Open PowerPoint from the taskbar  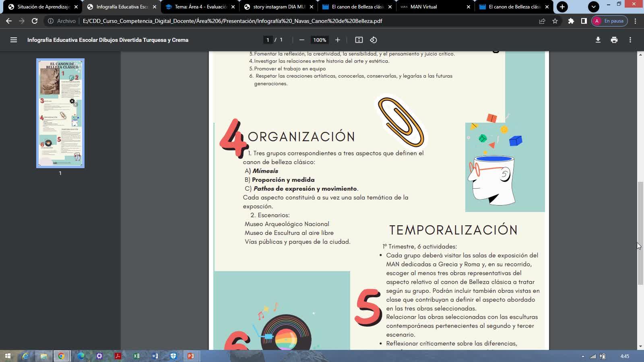pyautogui.click(x=191, y=356)
